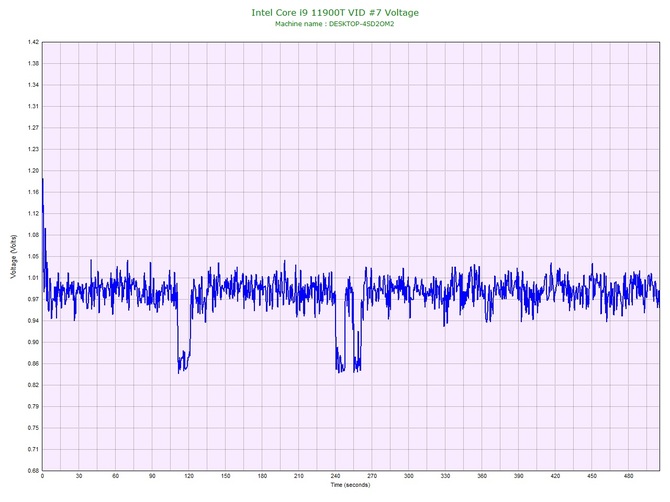Click the 1.20 y-axis tick label
Screen dimensions: 670x502
(x=33, y=170)
